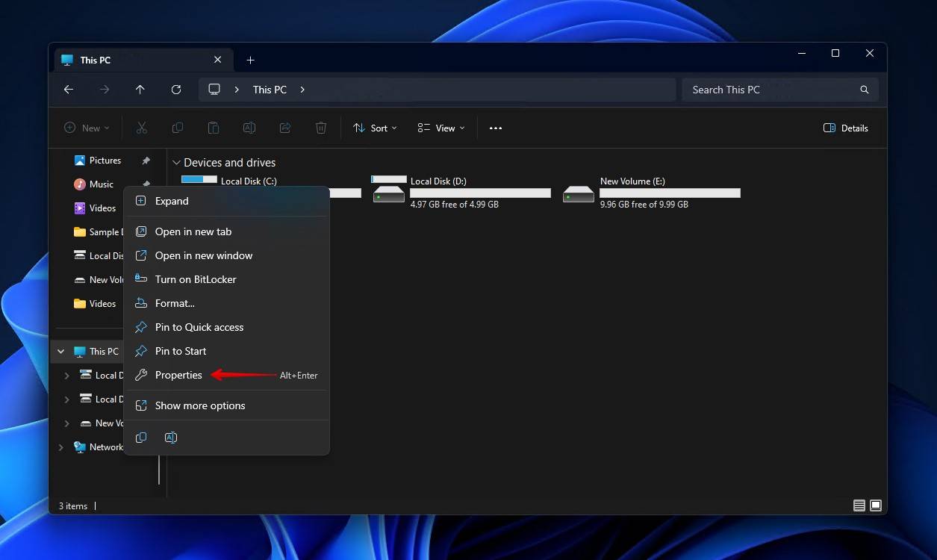Select Open in new window

227,255
